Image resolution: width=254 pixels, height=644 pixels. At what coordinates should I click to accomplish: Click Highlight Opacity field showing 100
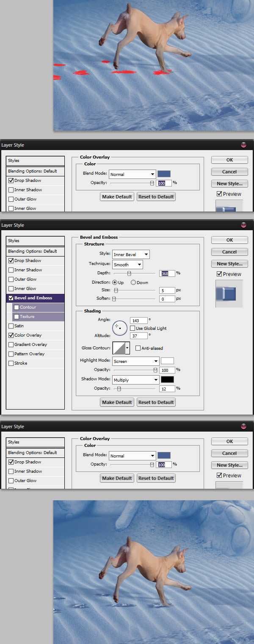167,370
